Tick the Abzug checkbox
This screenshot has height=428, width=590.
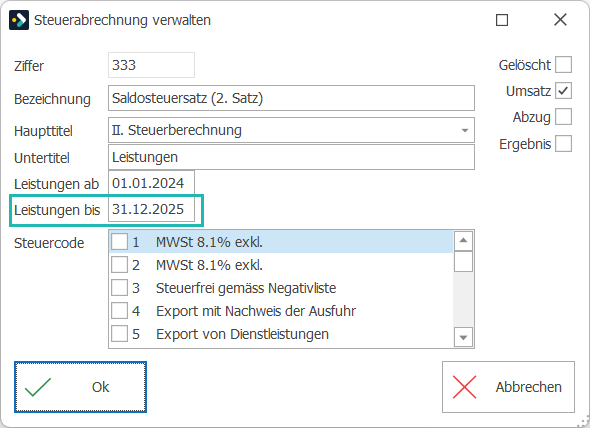[563, 117]
